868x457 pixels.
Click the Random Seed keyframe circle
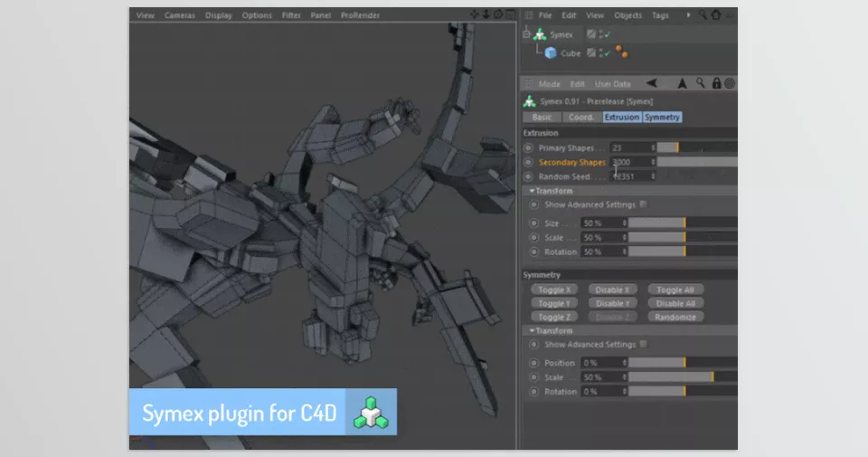click(x=528, y=176)
